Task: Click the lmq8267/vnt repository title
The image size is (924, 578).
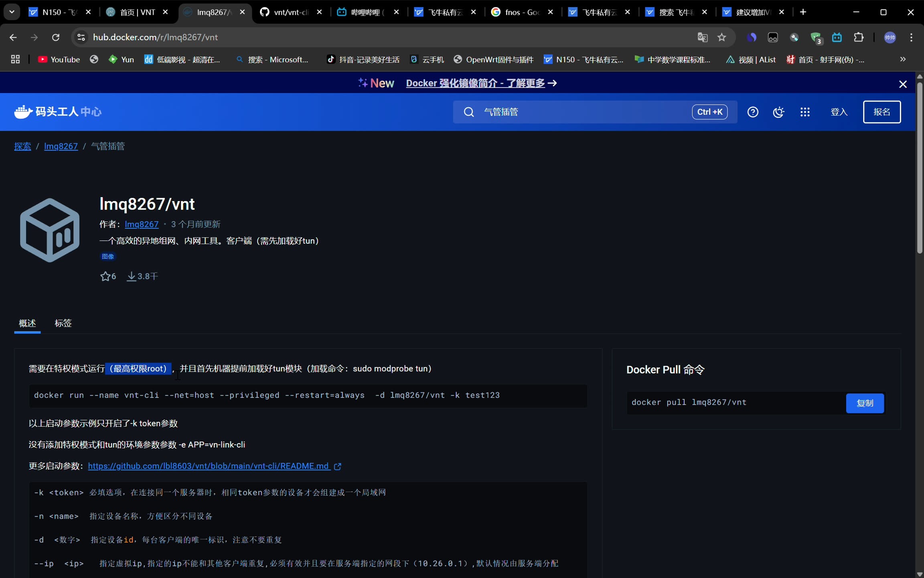Action: click(147, 204)
